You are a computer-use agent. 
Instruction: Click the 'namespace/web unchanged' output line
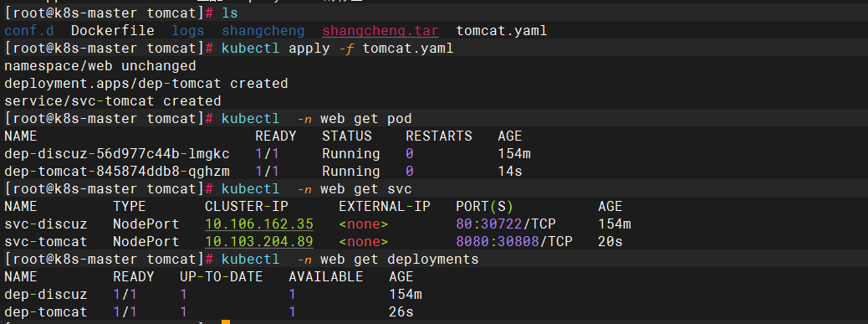(x=100, y=66)
